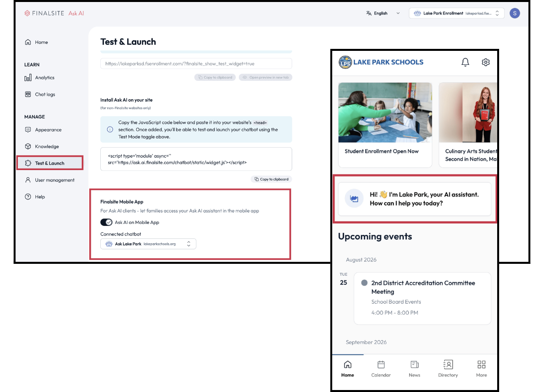The image size is (544, 392).
Task: Click the 'TUE 25' date label
Action: pyautogui.click(x=344, y=279)
